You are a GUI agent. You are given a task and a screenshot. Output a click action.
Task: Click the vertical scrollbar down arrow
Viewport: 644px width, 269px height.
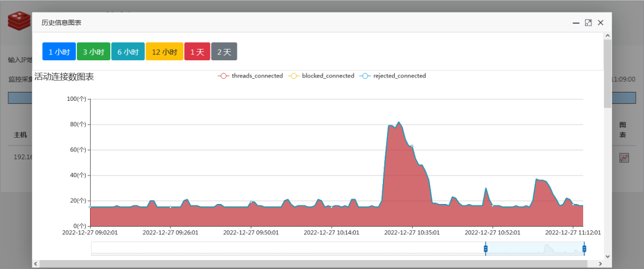click(608, 256)
